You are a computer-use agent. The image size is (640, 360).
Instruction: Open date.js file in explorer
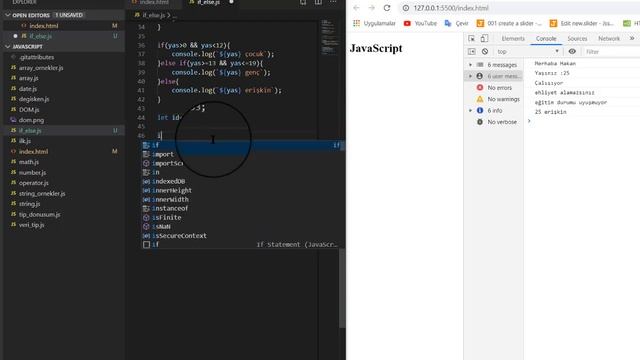tap(28, 89)
